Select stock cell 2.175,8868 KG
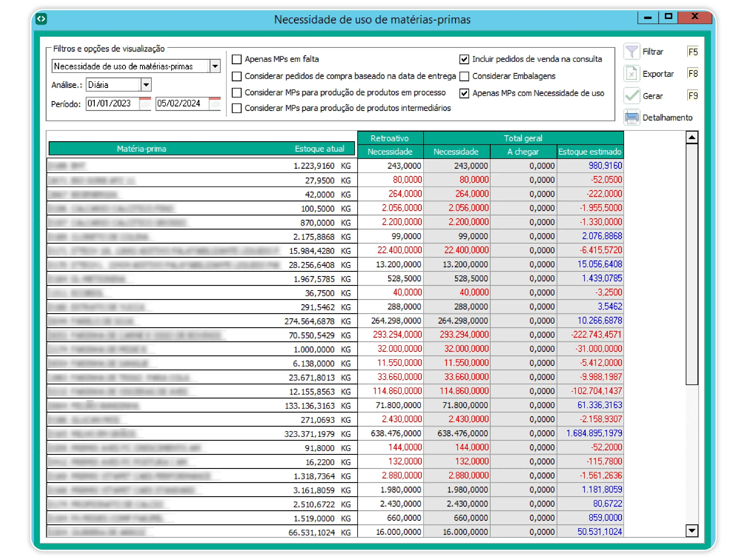Viewport: 747px width, 560px height. point(322,237)
